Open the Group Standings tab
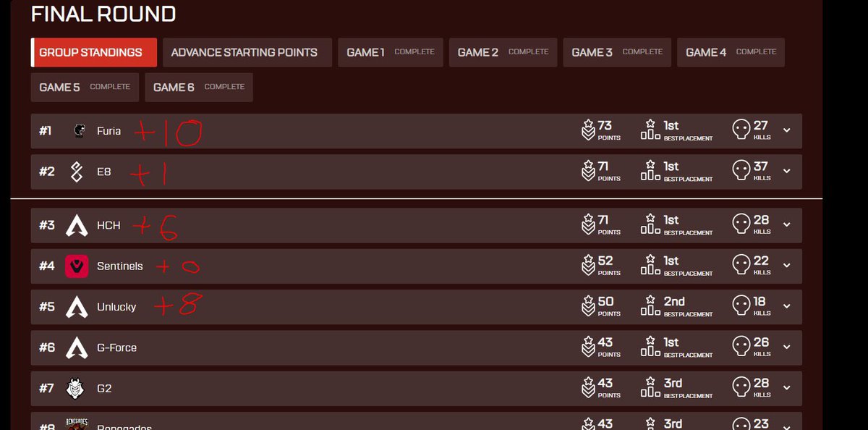868x430 pixels. (94, 52)
